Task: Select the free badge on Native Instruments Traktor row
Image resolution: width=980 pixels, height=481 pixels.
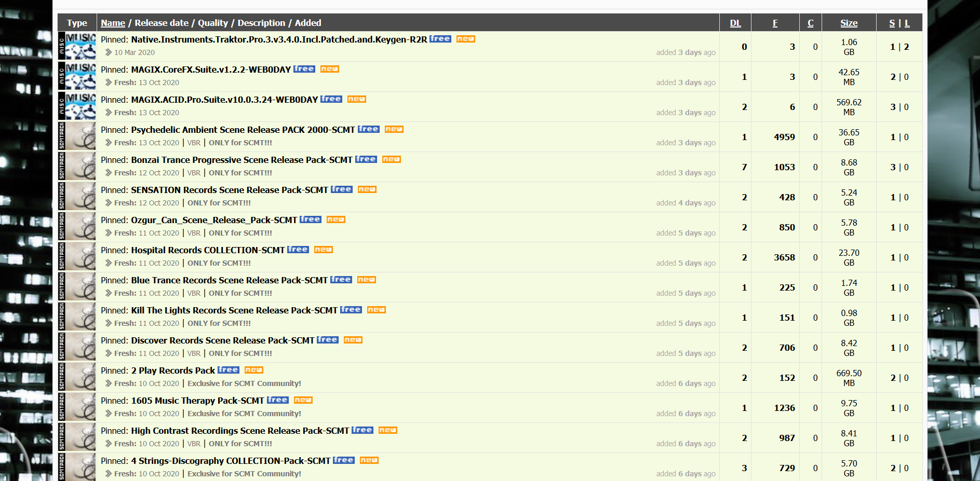Action: 440,39
